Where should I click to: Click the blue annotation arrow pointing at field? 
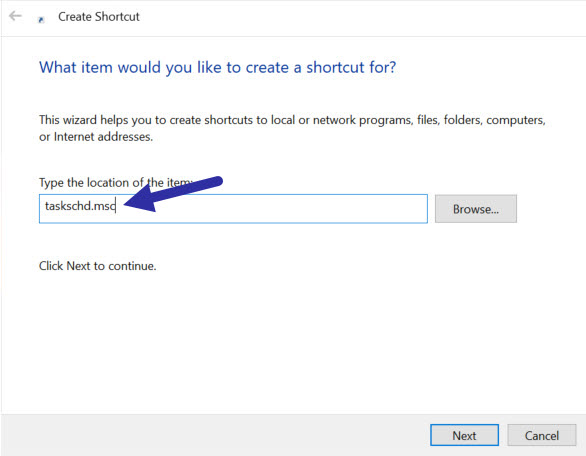pos(173,193)
